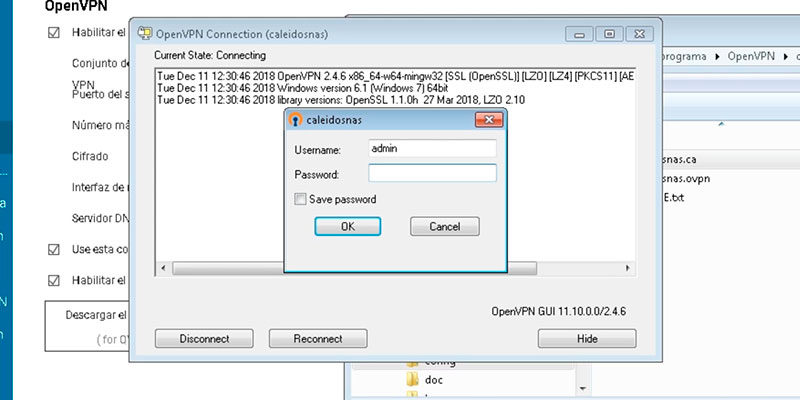Click OpenVPN Connection window title icon
The image size is (800, 400).
tap(145, 34)
